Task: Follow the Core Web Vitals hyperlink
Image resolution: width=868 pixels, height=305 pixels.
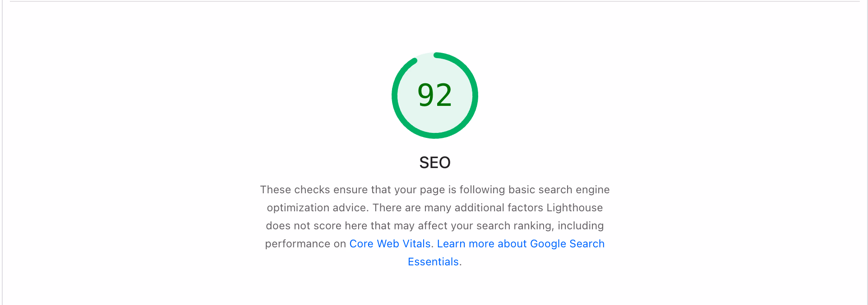Action: (x=390, y=244)
